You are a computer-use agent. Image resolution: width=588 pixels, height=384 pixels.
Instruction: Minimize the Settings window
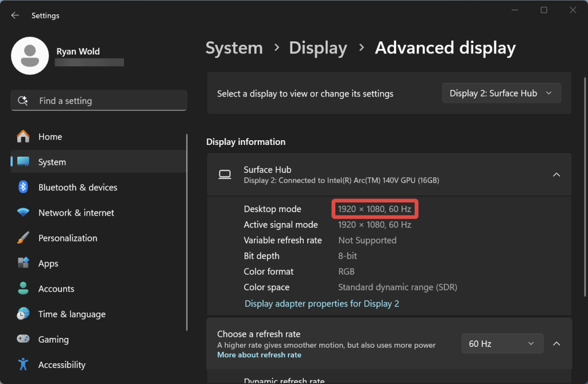point(515,10)
